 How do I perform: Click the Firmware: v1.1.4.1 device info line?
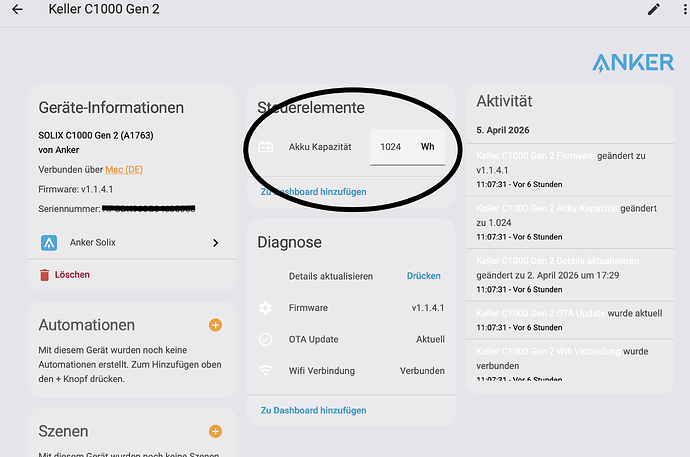tap(76, 190)
